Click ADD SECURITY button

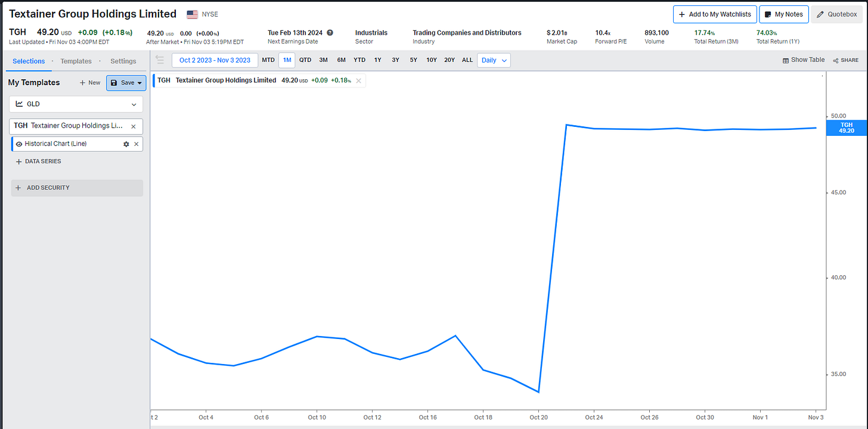[77, 188]
